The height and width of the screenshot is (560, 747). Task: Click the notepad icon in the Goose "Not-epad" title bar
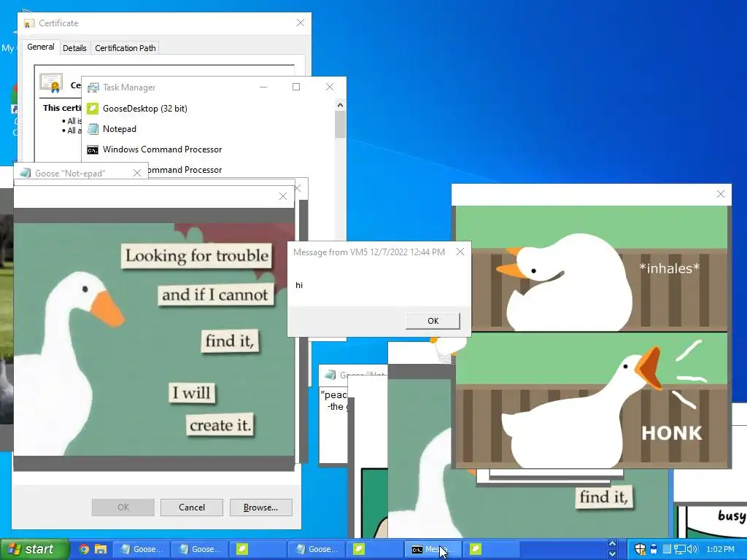[26, 173]
